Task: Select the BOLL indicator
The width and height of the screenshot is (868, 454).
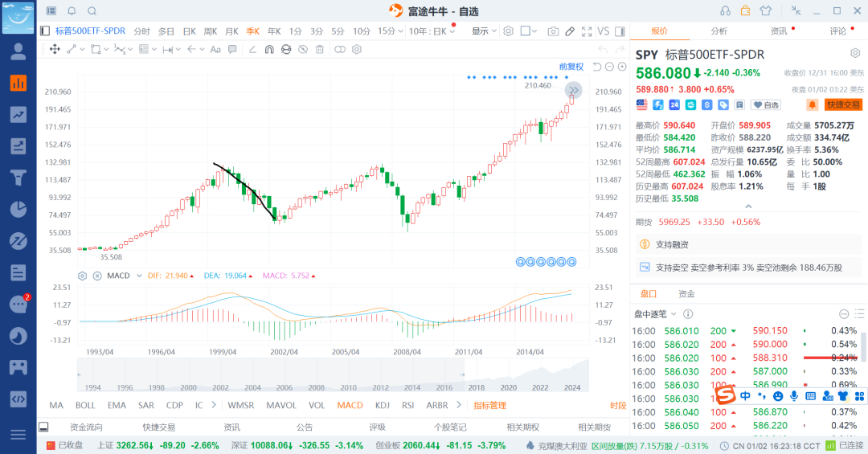Action: click(85, 405)
